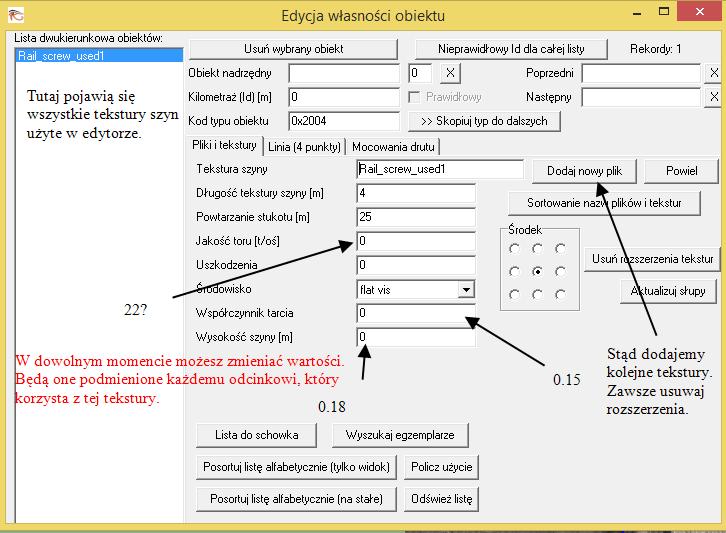Focus the Kilometraż (Id) [m] field

tap(344, 97)
